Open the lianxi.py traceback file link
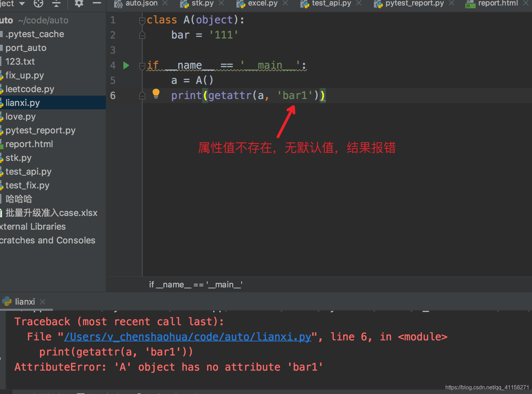Viewport: 532px width, 394px height. pos(188,337)
